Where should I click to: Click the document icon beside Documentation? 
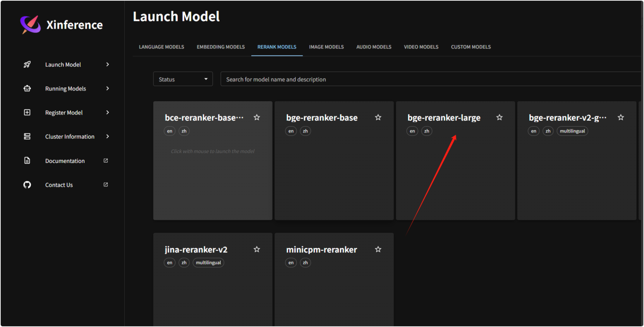coord(27,160)
